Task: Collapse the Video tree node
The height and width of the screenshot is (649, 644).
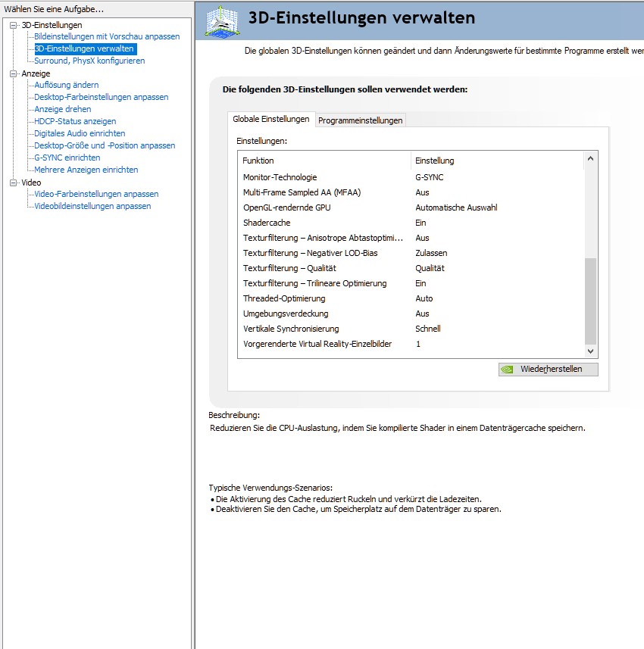Action: tap(13, 183)
